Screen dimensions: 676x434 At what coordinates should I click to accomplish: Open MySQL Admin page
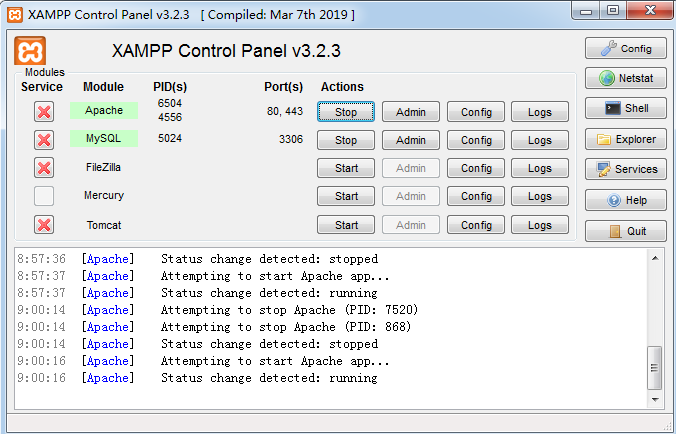coord(411,140)
